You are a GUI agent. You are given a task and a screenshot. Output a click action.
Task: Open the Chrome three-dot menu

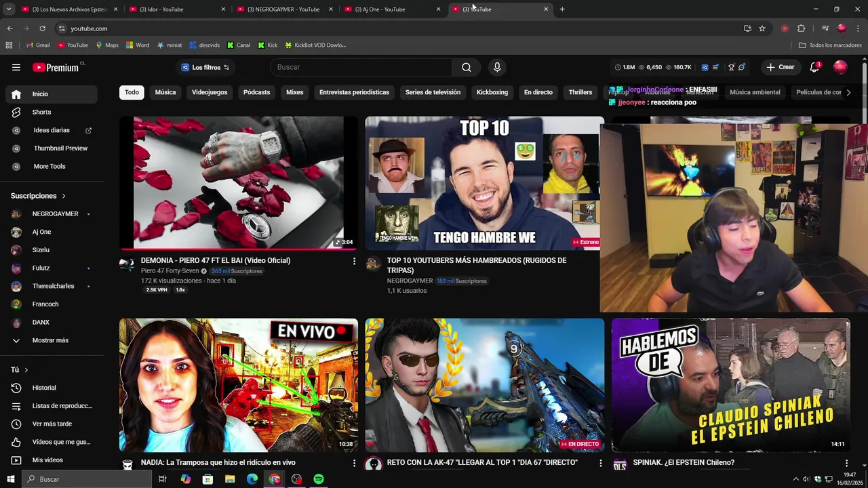click(x=858, y=28)
